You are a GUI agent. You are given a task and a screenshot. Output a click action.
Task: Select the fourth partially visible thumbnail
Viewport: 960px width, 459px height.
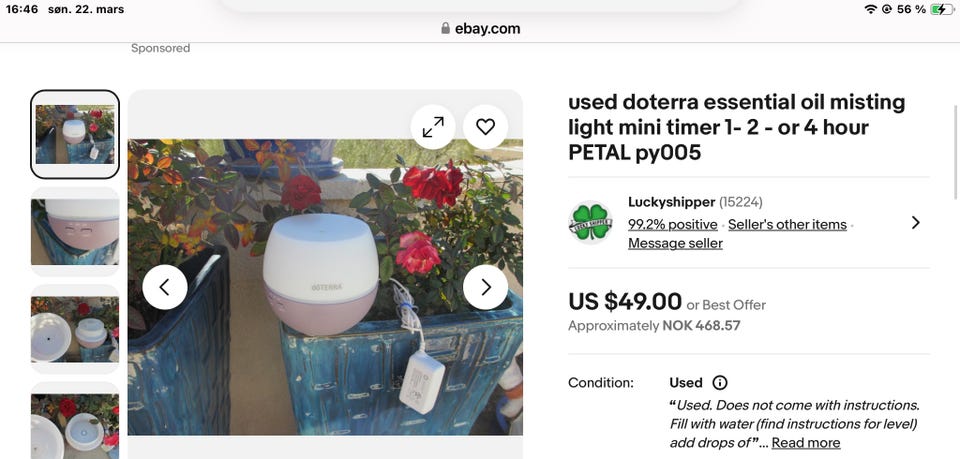(x=75, y=424)
